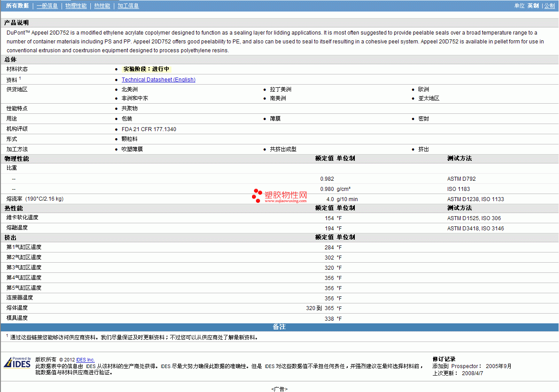Image resolution: width=559 pixels, height=392 pixels.
Task: Click the 密封 use entry
Action: point(423,119)
